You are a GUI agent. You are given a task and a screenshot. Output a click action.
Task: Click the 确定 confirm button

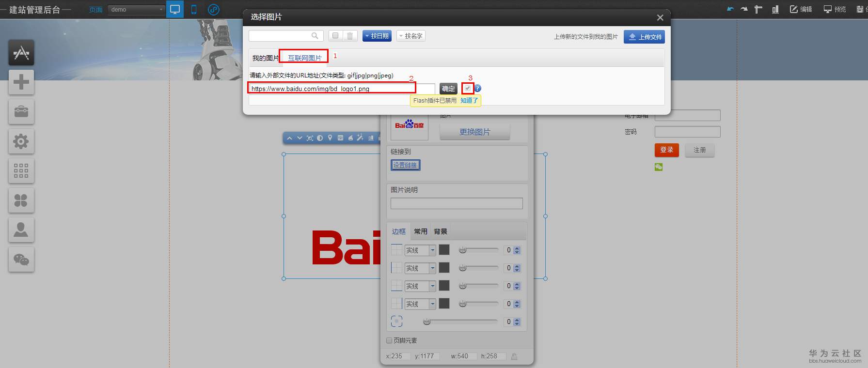coord(448,89)
